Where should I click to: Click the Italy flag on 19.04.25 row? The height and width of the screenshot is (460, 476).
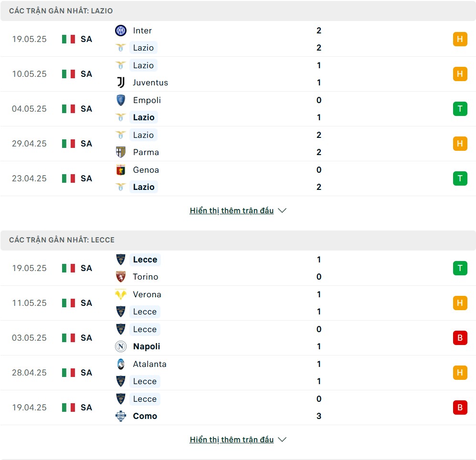coord(69,408)
